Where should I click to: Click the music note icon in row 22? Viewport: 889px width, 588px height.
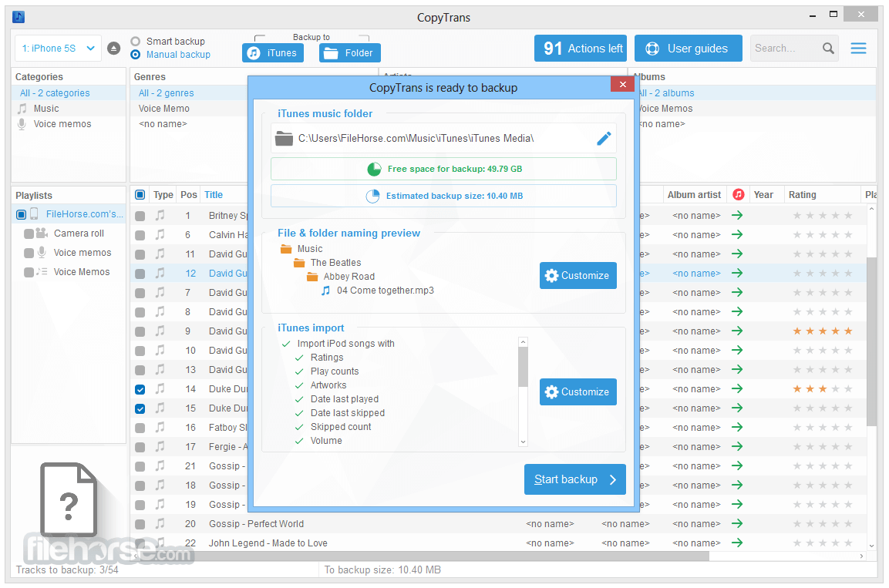[160, 542]
